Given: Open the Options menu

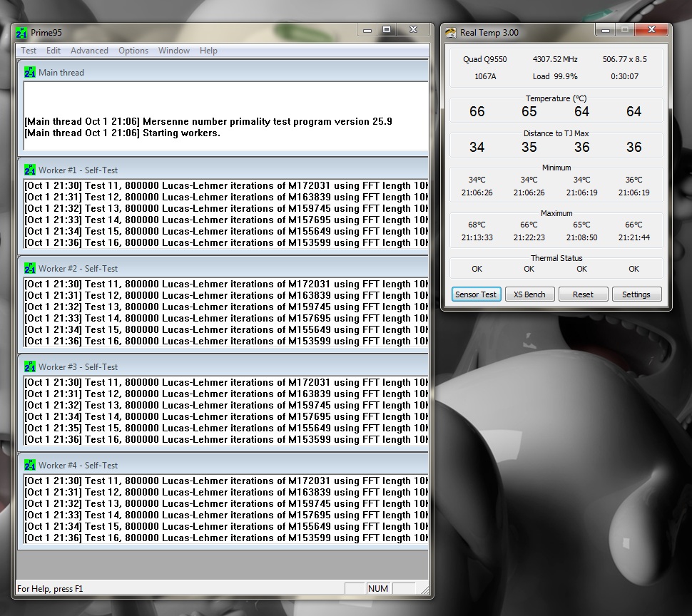Looking at the screenshot, I should (x=133, y=51).
